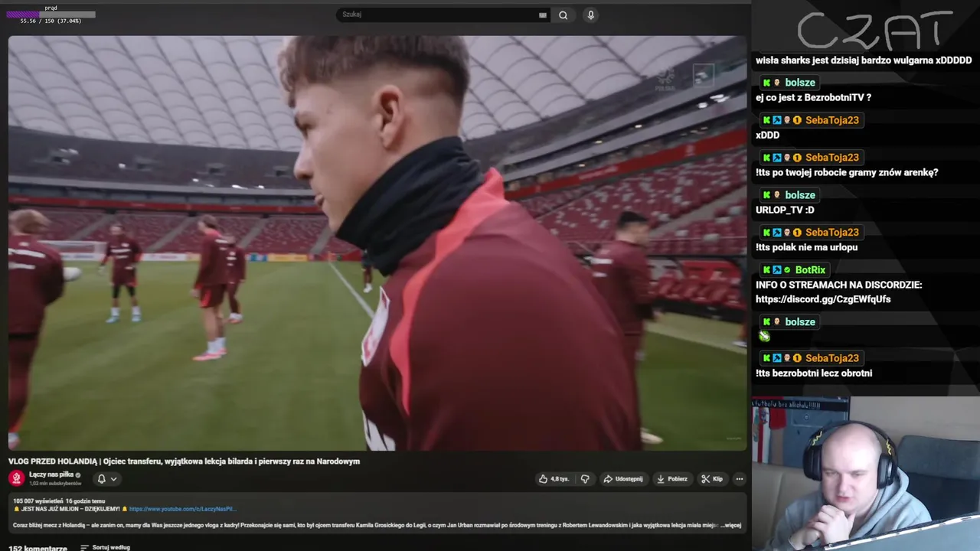Open Łączy nas piłka channel avatar
The image size is (980, 551).
pyautogui.click(x=17, y=478)
